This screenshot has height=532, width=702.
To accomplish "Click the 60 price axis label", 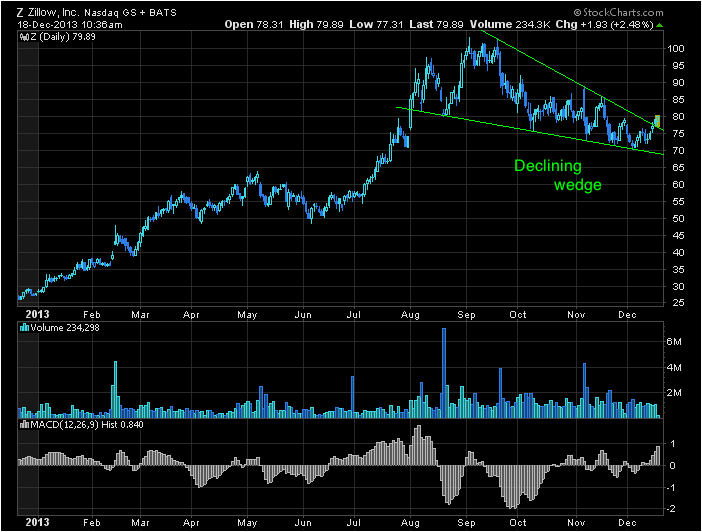I will 678,184.
